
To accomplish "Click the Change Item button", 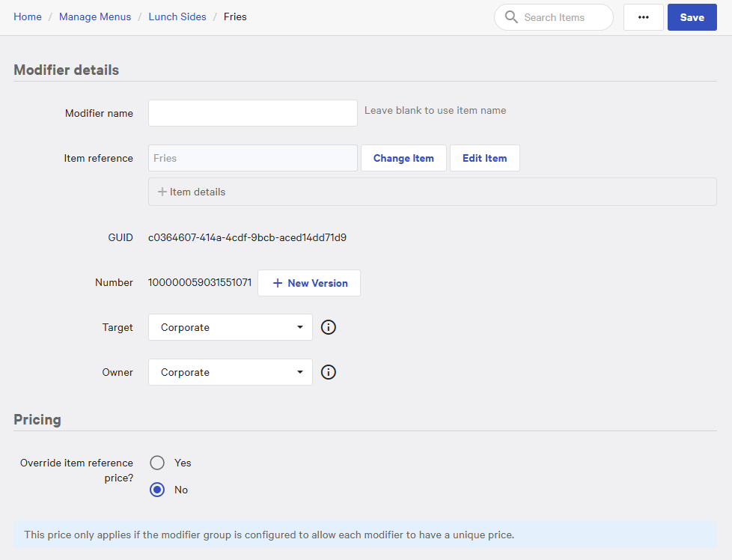I will pyautogui.click(x=403, y=158).
